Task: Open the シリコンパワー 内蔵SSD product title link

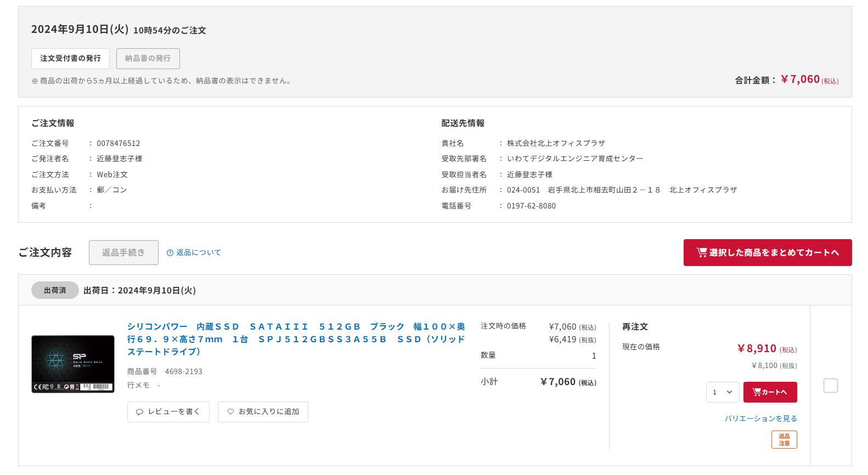Action: point(296,339)
